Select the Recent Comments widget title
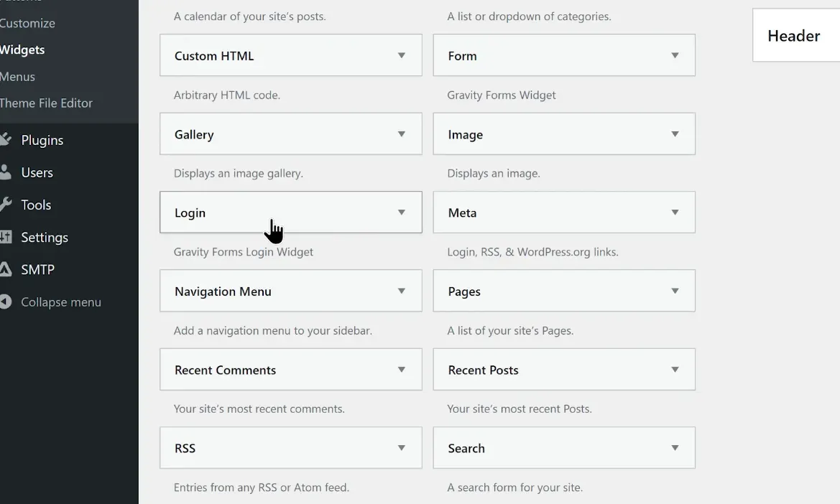This screenshot has width=840, height=504. (225, 370)
